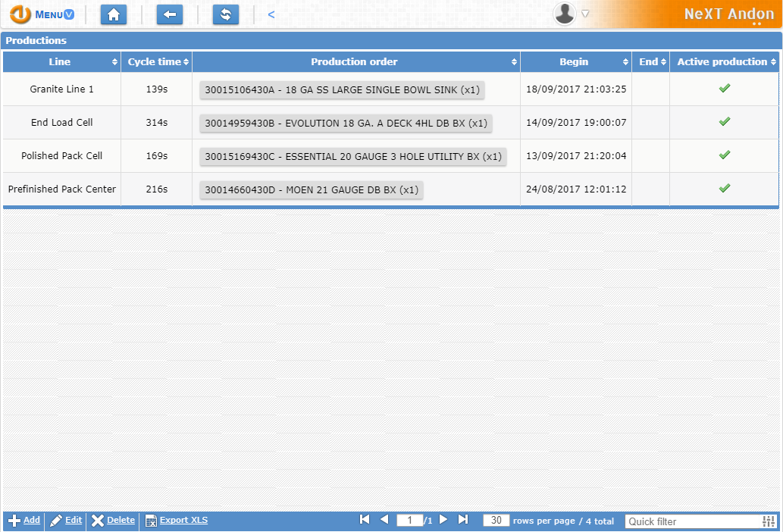783x532 pixels.
Task: Click the Home icon in the toolbar
Action: tap(114, 14)
